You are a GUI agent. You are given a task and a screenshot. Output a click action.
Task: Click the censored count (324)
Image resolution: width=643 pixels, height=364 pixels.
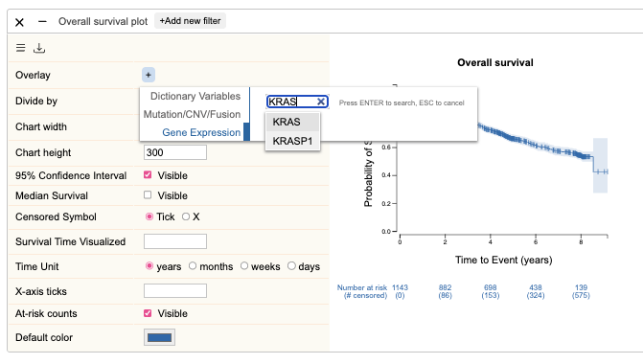coord(536,296)
